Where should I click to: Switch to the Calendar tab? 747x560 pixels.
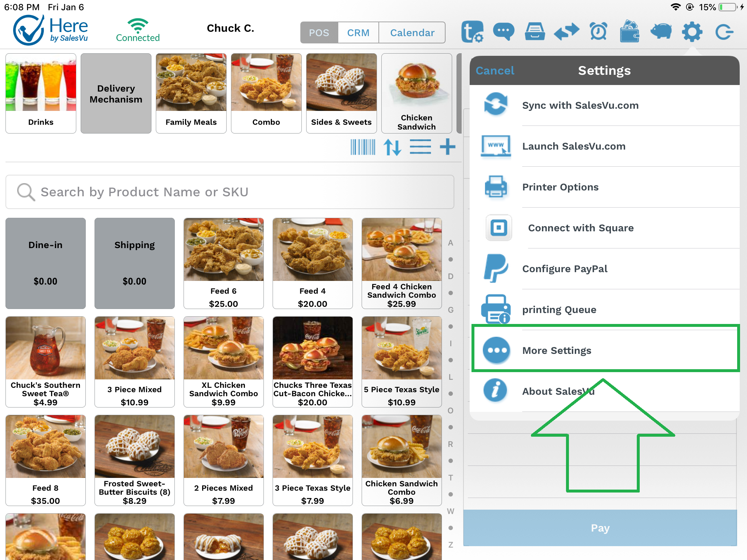(411, 32)
